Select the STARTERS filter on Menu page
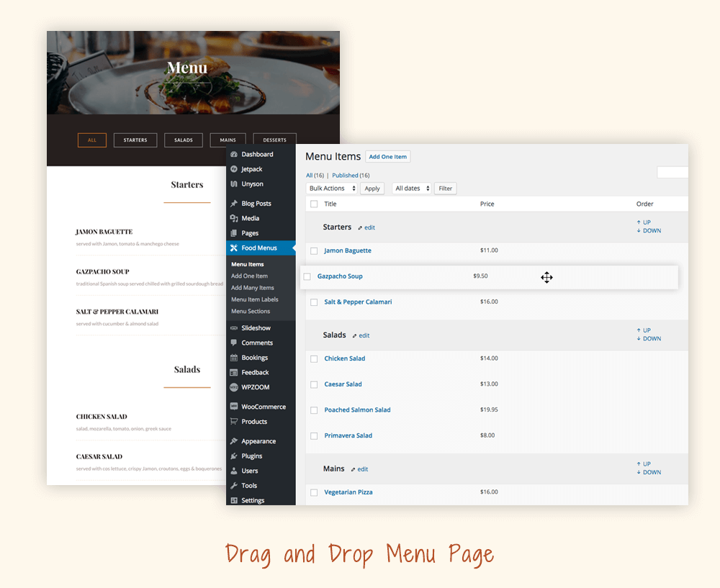Viewport: 720px width, 588px height. [135, 140]
